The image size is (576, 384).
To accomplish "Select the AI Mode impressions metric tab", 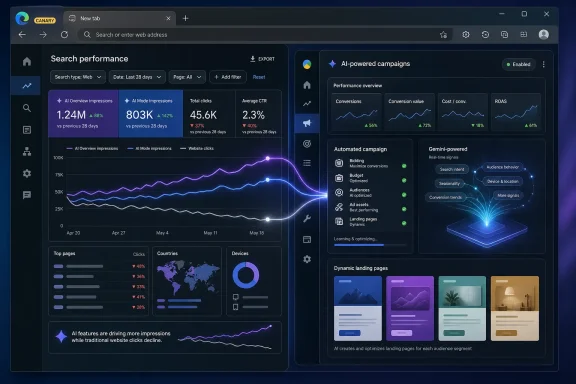I will pos(151,114).
